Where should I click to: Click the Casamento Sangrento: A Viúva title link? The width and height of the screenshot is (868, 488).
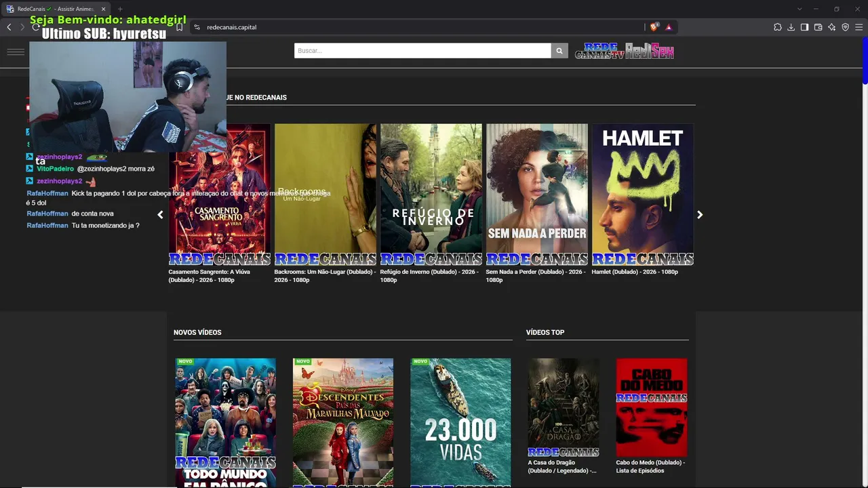210,276
